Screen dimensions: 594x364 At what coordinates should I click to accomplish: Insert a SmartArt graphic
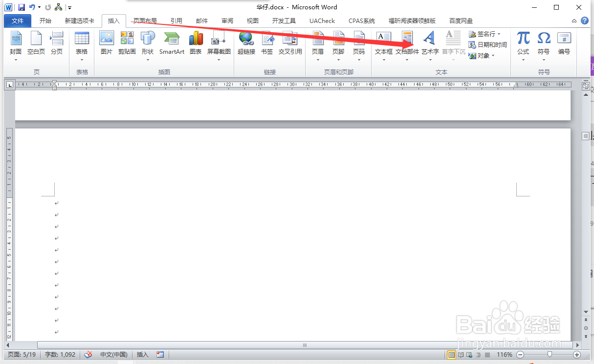(172, 43)
